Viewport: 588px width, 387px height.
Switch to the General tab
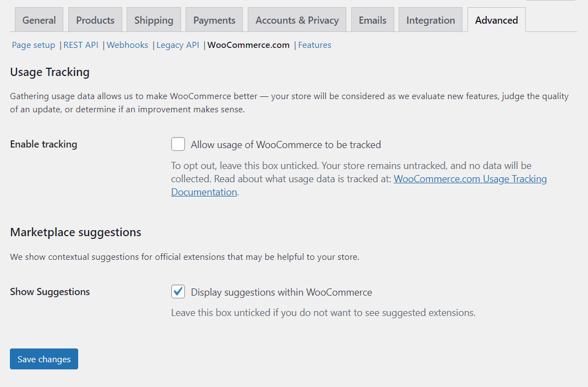(39, 19)
